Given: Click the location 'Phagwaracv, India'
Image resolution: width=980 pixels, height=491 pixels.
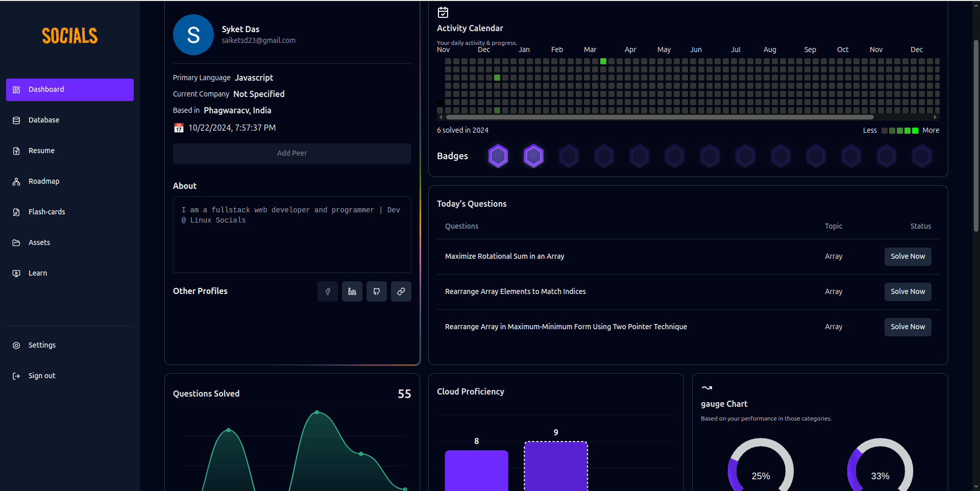Looking at the screenshot, I should click(x=237, y=110).
